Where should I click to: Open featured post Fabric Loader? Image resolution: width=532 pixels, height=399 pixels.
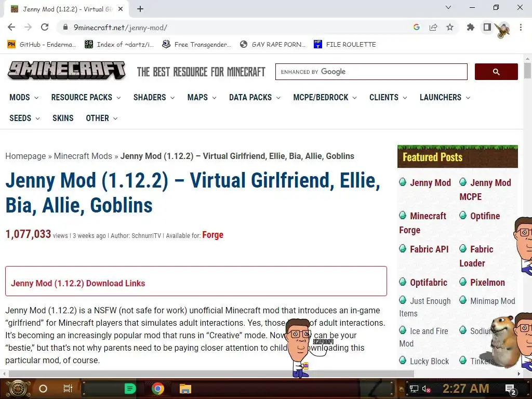476,256
